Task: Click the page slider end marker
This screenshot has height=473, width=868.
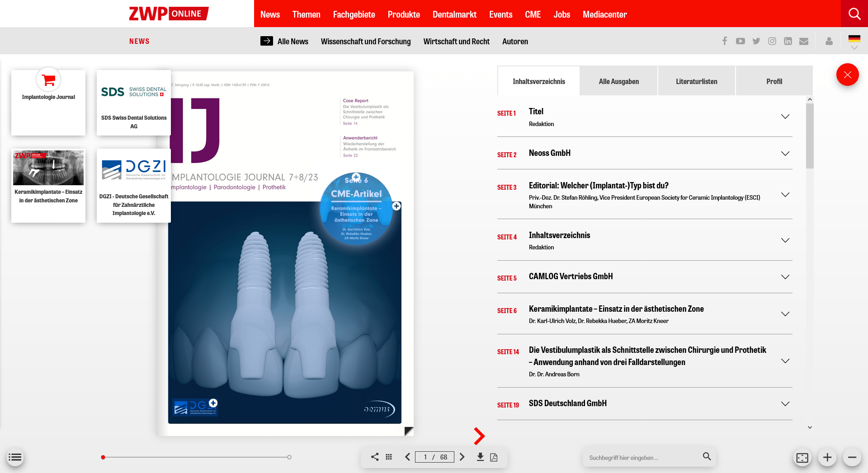Action: click(x=289, y=457)
